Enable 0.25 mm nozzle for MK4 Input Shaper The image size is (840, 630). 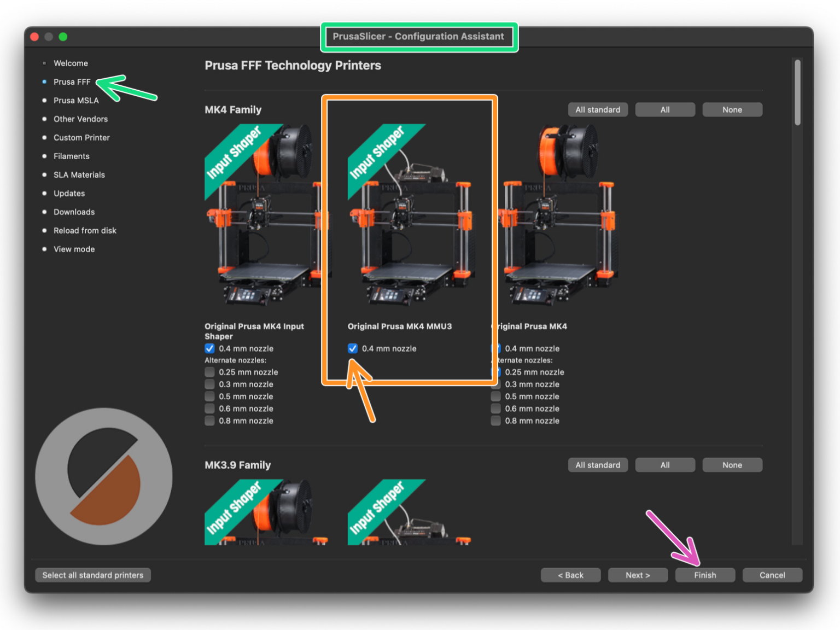tap(209, 372)
